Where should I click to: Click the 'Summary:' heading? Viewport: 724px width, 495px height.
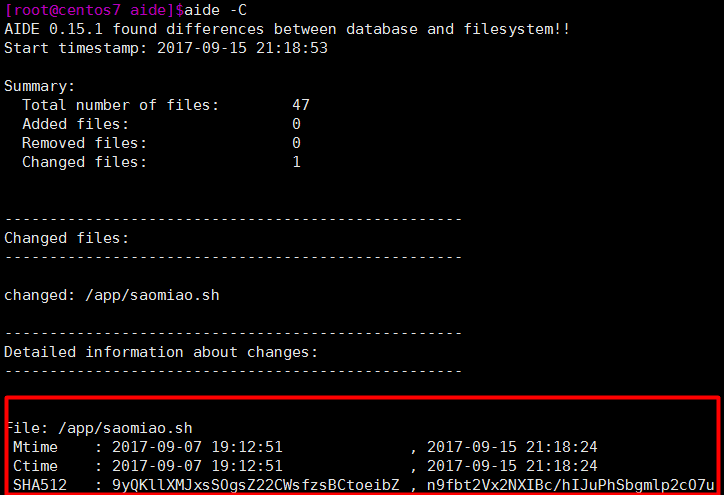(x=39, y=86)
